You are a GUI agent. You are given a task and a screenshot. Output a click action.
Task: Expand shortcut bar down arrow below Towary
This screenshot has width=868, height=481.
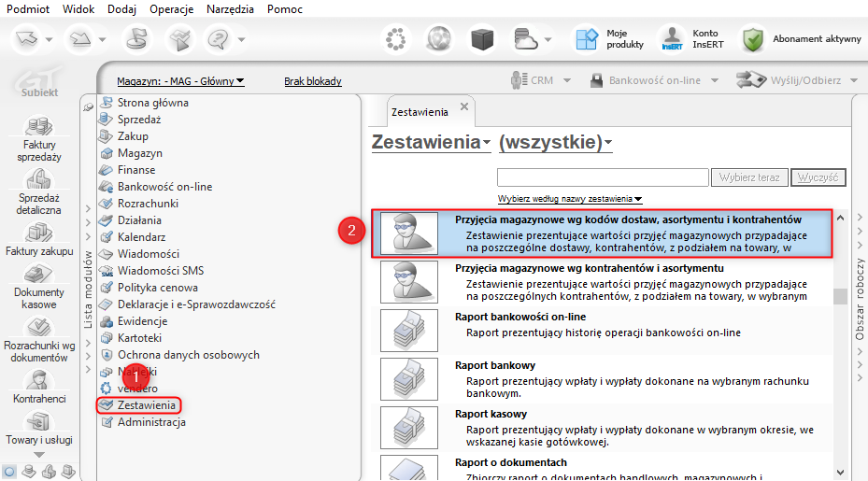[x=38, y=455]
